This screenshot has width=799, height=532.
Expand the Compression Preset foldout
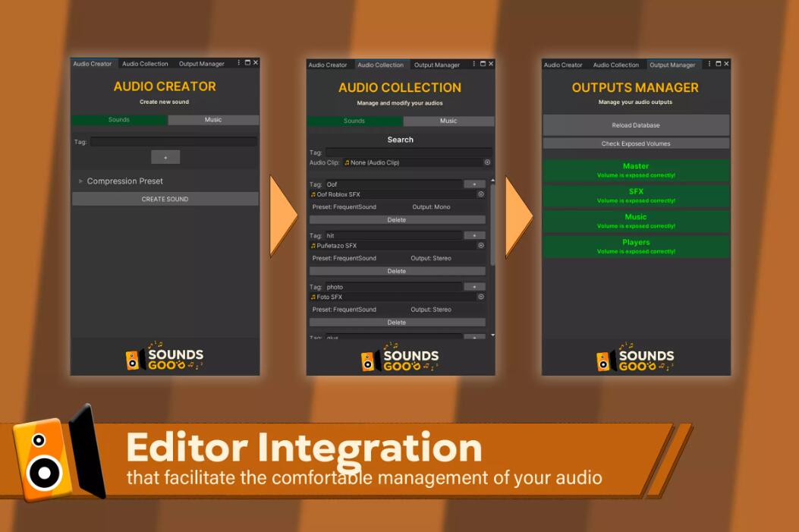pyautogui.click(x=81, y=181)
